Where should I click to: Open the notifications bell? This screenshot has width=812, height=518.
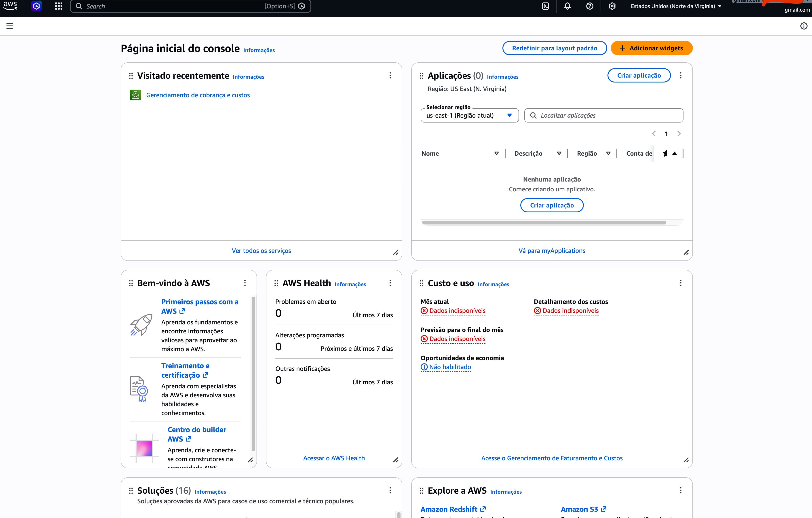(567, 6)
